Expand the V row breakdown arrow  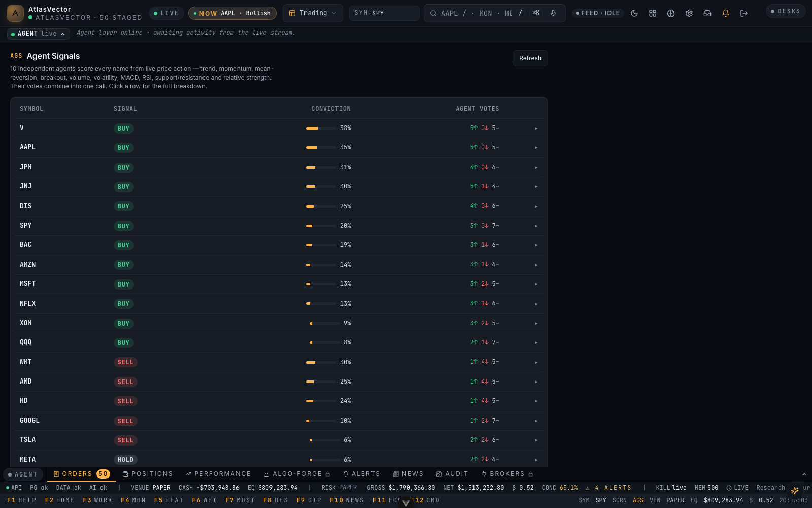click(536, 129)
